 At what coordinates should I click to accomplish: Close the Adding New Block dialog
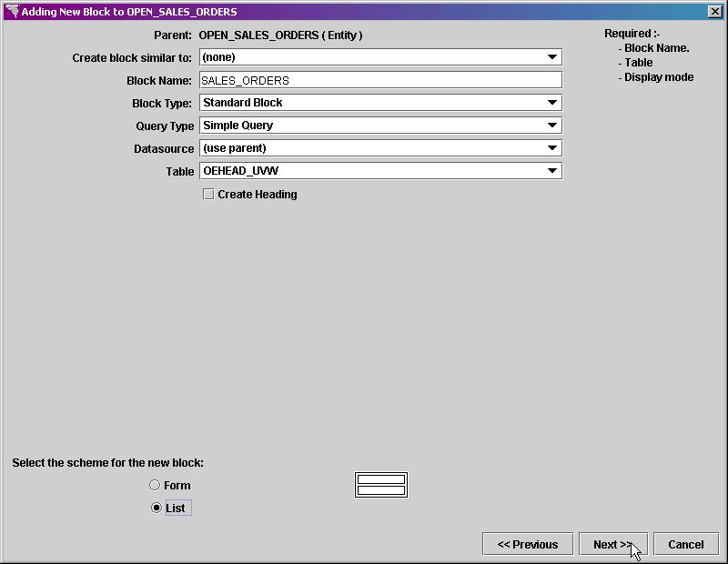click(714, 11)
